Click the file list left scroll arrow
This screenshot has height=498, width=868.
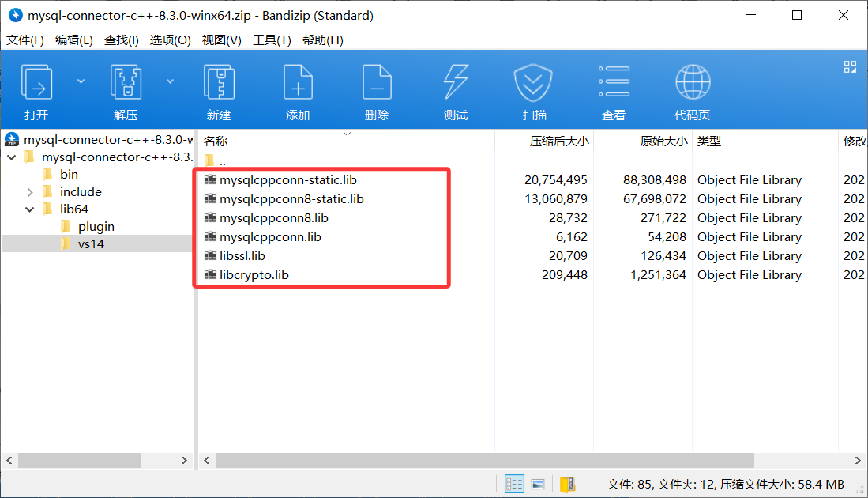click(206, 460)
